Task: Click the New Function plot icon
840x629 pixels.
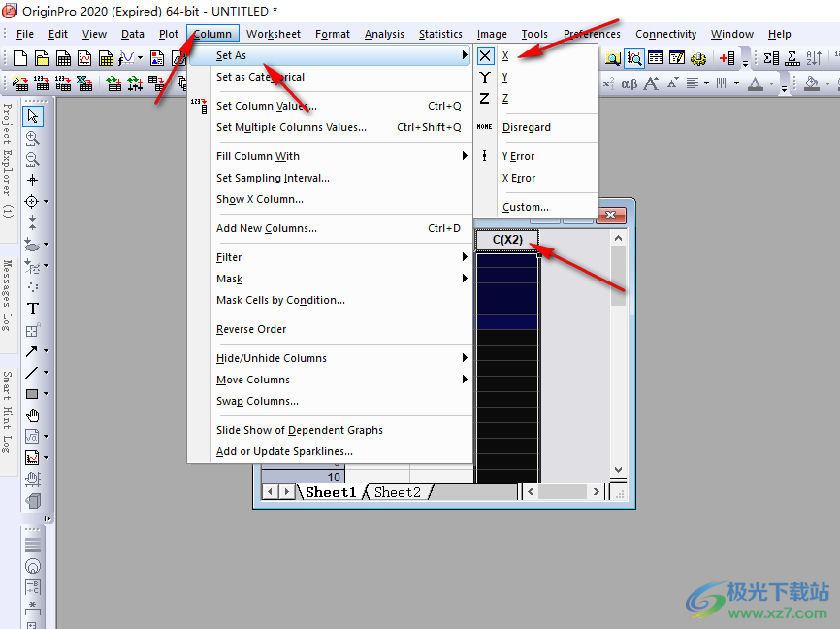Action: coord(127,58)
